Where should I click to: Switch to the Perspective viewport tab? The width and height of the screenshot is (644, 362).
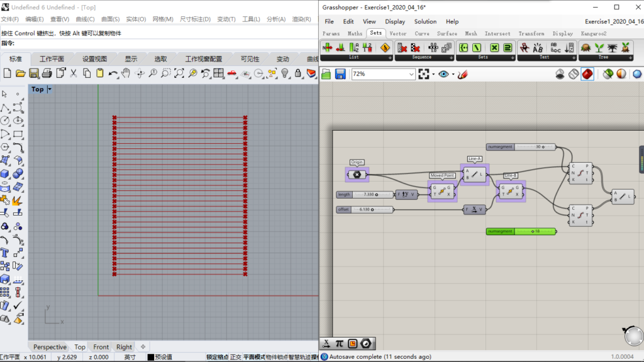click(50, 347)
